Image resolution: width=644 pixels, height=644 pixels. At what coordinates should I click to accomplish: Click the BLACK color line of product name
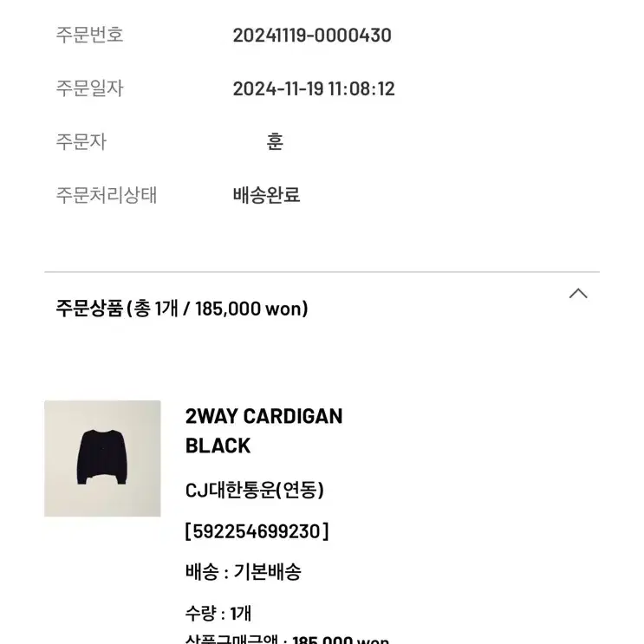(218, 446)
